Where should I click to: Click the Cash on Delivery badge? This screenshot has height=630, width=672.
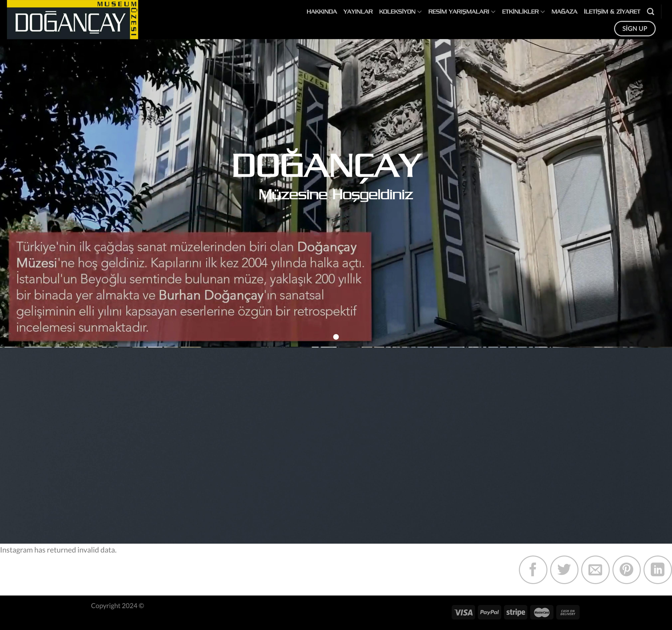point(568,612)
